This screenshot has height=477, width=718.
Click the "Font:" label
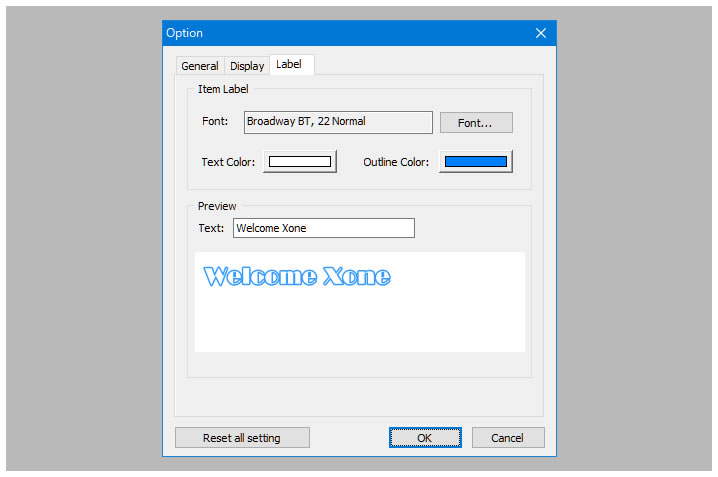pyautogui.click(x=215, y=122)
